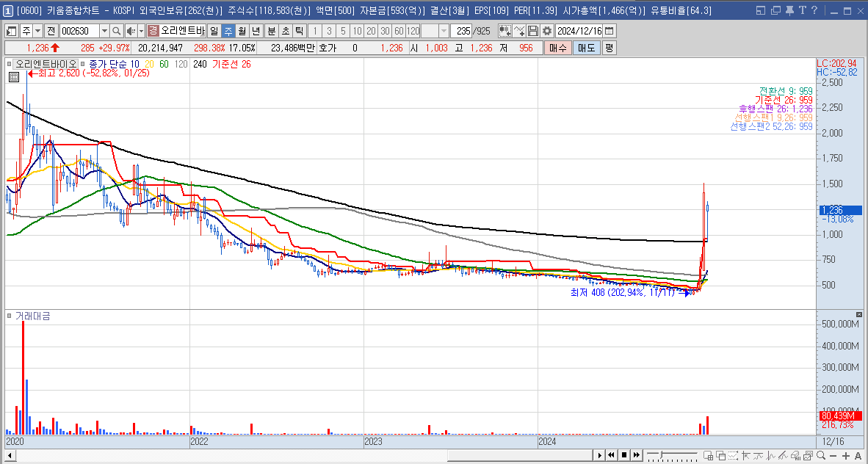
Task: Select the 분 minute chart button
Action: [x=271, y=31]
